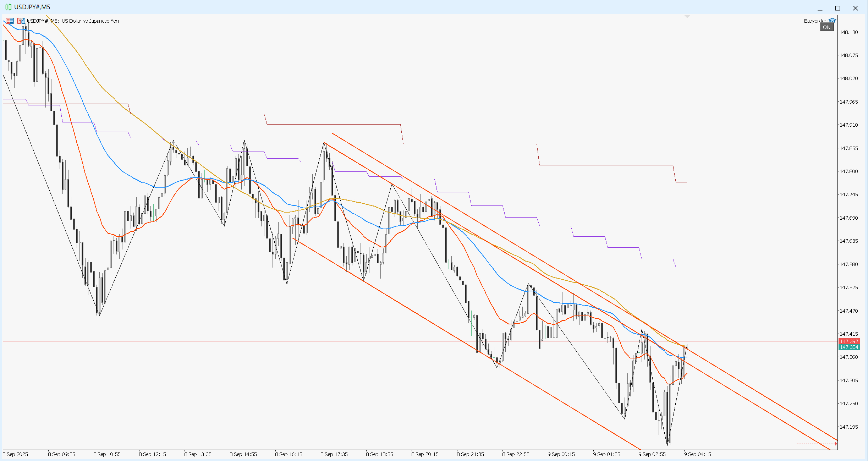868x461 pixels.
Task: Select the 8 Sep 2025 date label
Action: click(x=15, y=454)
